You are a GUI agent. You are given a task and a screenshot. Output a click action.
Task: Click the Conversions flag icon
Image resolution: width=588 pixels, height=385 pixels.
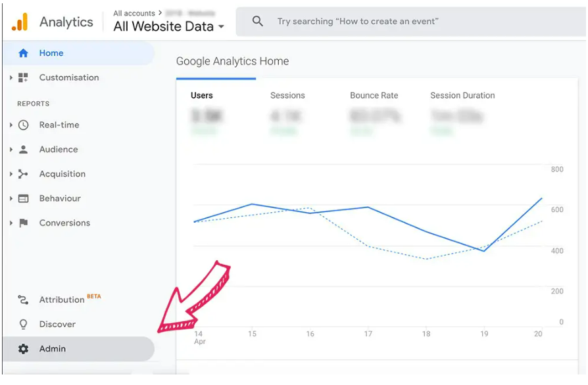pos(24,223)
